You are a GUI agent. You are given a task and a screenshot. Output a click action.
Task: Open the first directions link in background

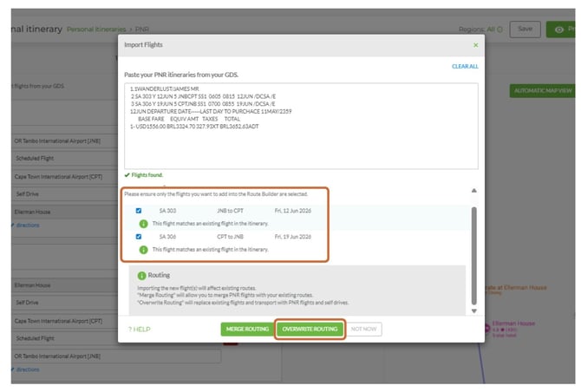28,225
